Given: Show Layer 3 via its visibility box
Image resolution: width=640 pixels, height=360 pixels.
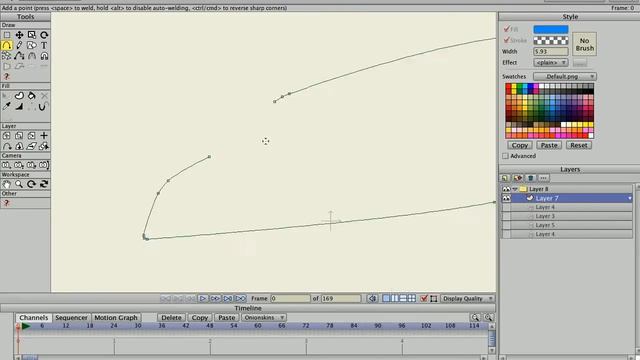Looking at the screenshot, I should 506,216.
